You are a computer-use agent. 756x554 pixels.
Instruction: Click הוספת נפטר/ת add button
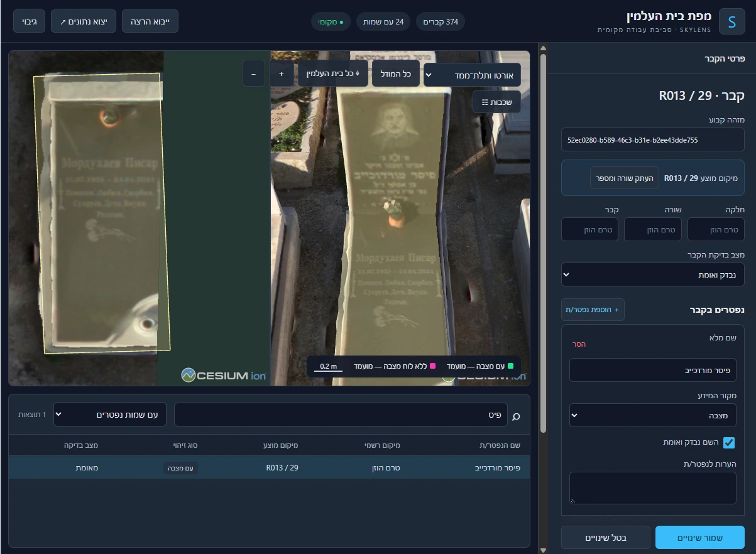click(x=593, y=310)
